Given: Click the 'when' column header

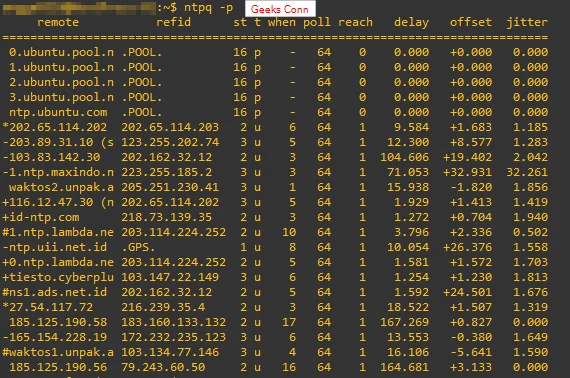Looking at the screenshot, I should 282,23.
